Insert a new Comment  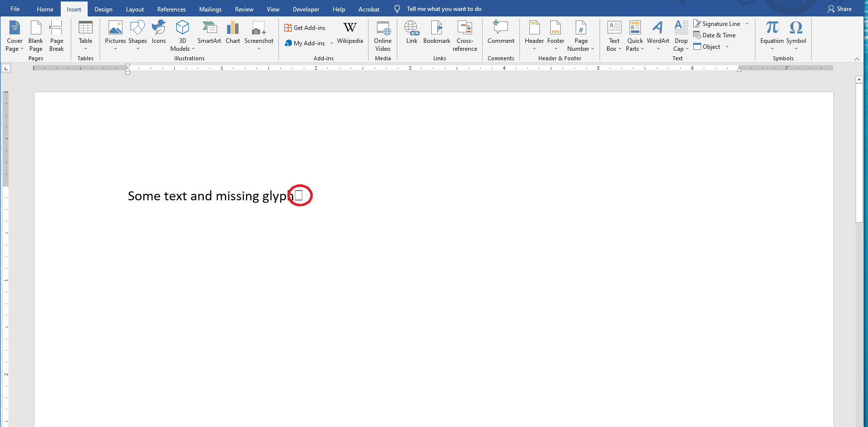500,33
